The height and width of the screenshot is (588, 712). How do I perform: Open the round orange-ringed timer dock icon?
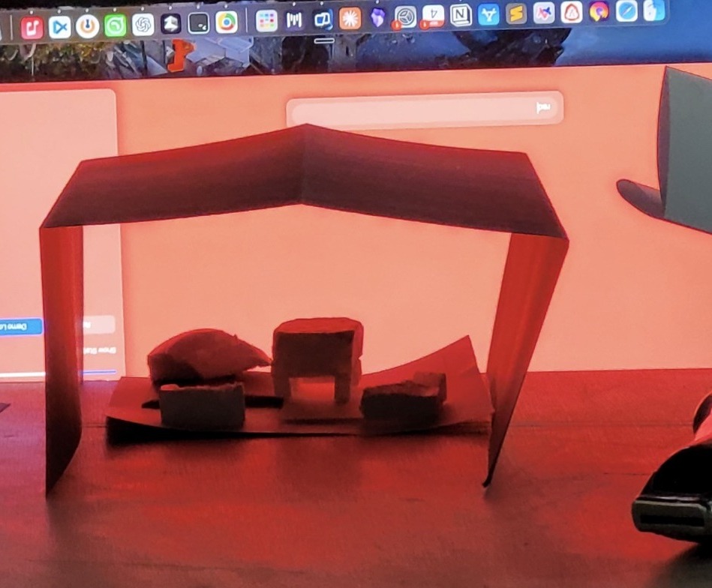pos(88,26)
